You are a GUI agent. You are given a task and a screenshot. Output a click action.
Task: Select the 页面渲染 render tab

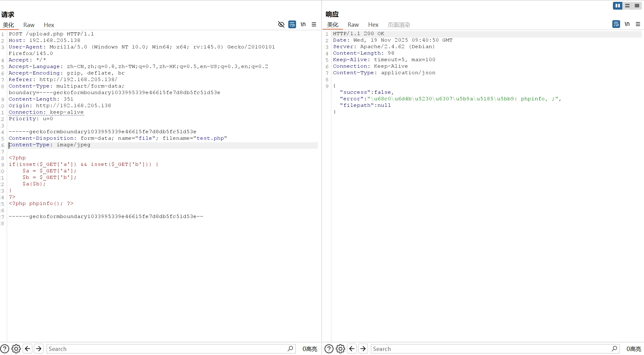pyautogui.click(x=399, y=25)
